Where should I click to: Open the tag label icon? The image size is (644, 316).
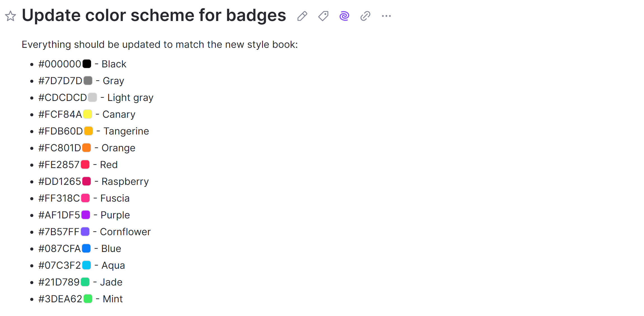[323, 16]
